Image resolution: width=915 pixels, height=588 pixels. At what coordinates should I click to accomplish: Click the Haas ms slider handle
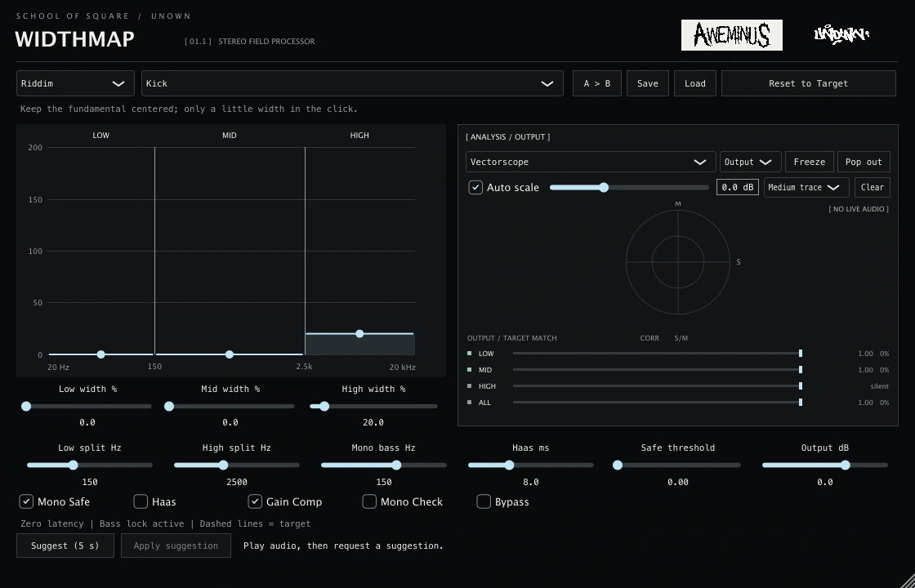point(510,465)
